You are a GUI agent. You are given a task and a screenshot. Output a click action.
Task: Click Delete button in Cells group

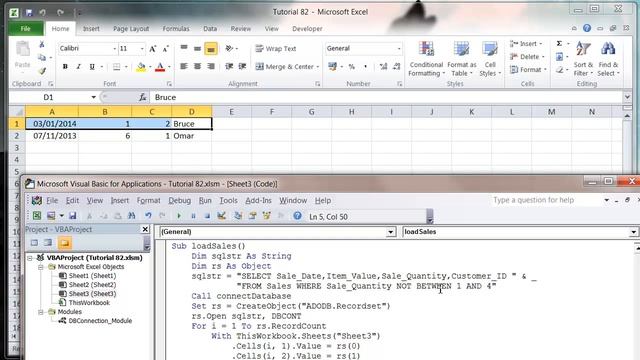pos(528,57)
